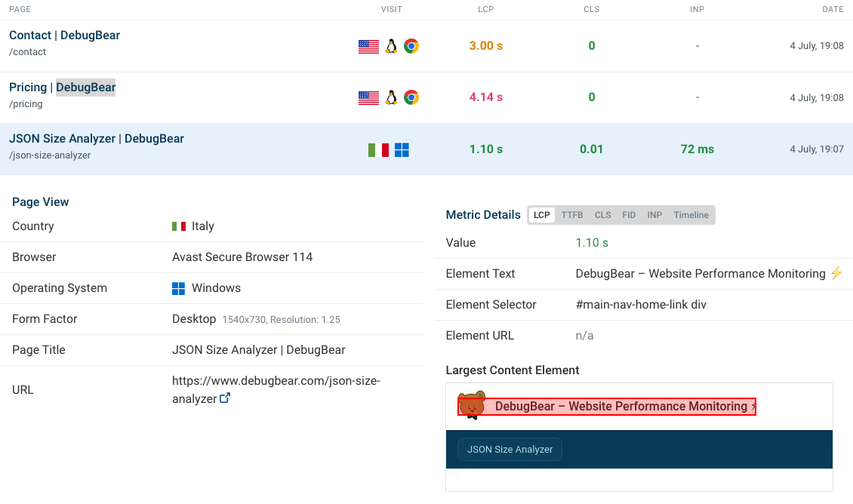
Task: Click the Windows logo beside Operating System value
Action: click(x=178, y=288)
